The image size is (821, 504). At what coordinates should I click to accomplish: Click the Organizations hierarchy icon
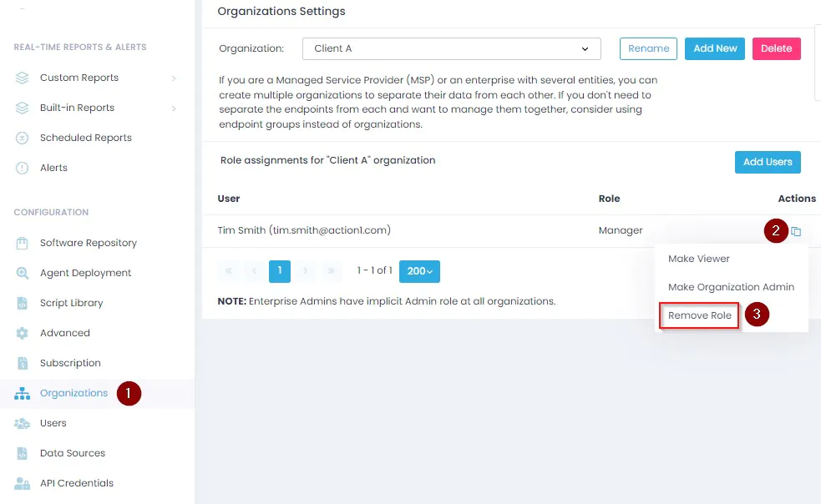pyautogui.click(x=22, y=394)
